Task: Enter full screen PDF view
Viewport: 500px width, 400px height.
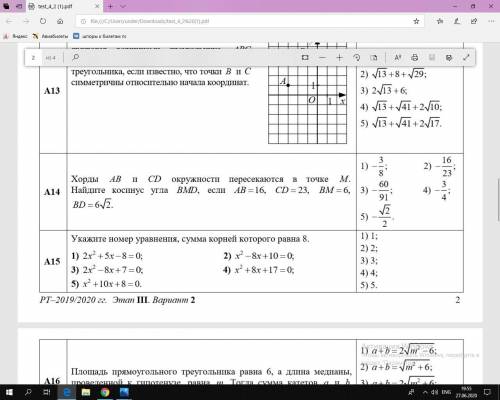Action: point(466,58)
